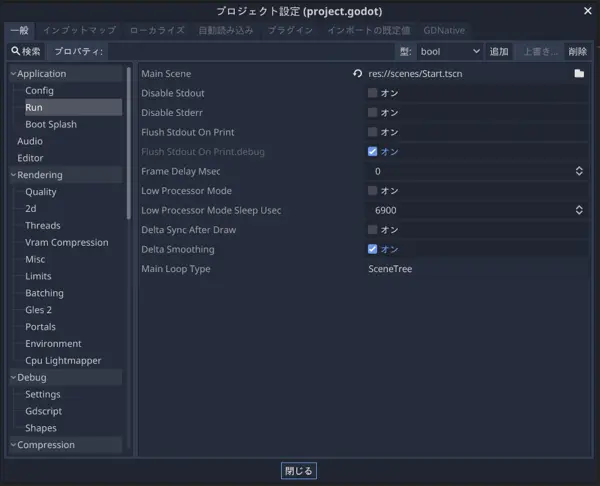Toggle the Flush Stdout On Print checkbox

372,132
